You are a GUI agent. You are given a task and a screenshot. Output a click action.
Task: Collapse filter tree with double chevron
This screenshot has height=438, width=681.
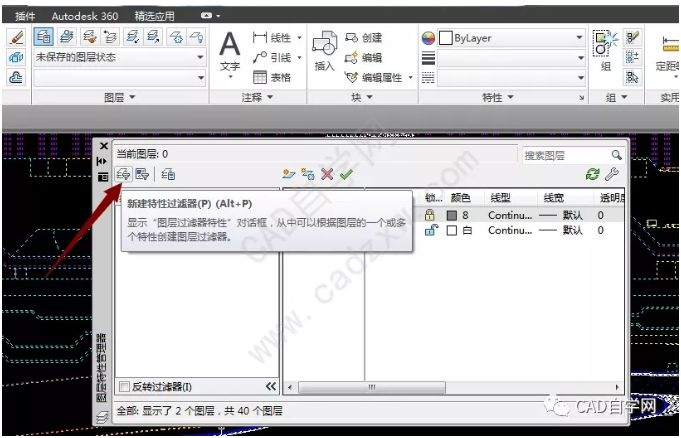pos(271,386)
